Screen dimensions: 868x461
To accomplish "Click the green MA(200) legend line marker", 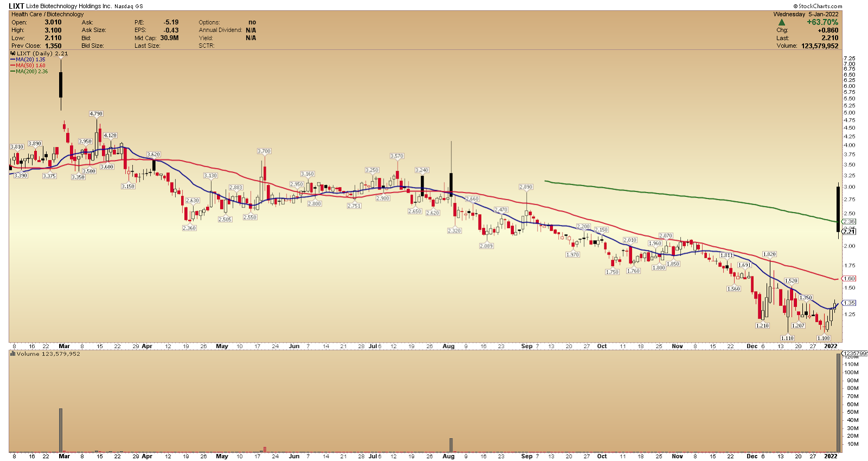I will tap(12, 72).
